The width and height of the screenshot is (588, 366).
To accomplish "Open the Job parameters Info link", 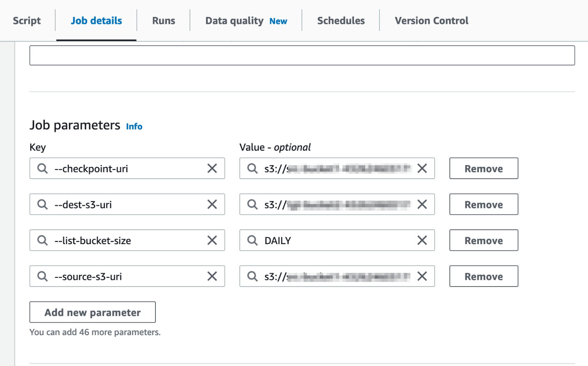I will [134, 126].
